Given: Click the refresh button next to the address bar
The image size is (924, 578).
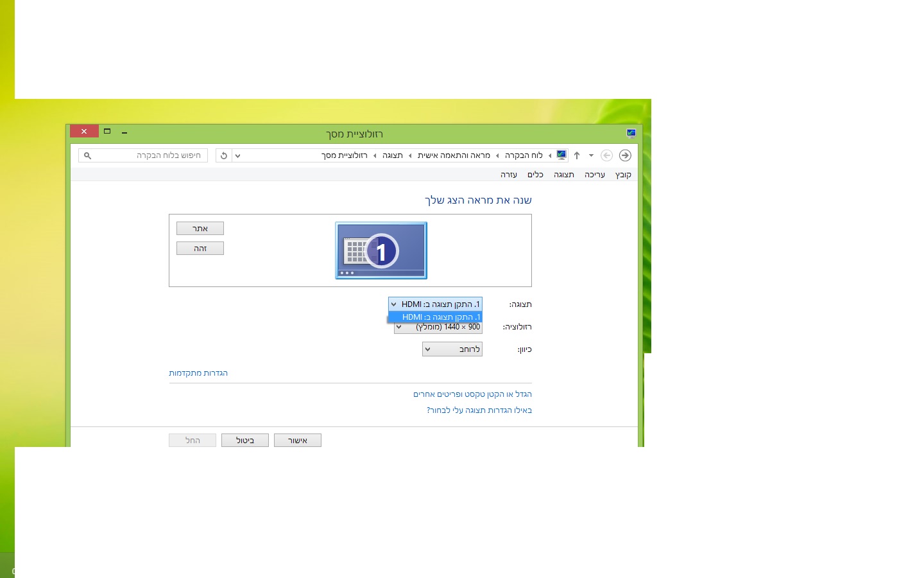Looking at the screenshot, I should coord(224,155).
